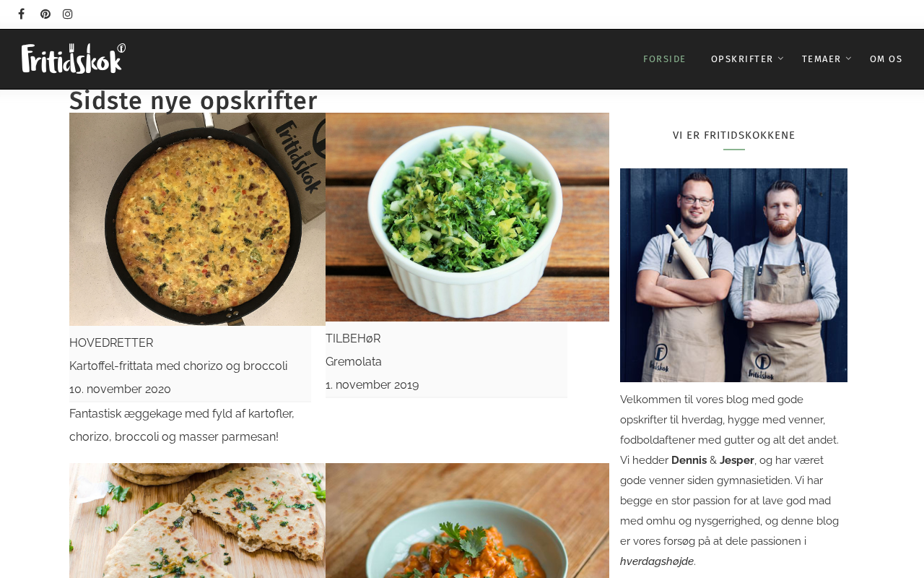The width and height of the screenshot is (924, 578).
Task: Open the Om os menu item
Action: tap(886, 59)
